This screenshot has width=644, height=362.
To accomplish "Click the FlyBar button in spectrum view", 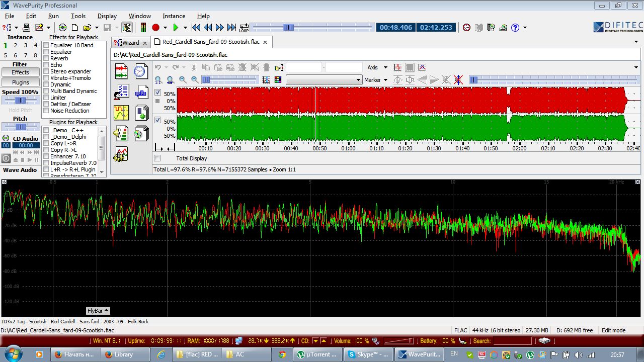I will (x=98, y=311).
